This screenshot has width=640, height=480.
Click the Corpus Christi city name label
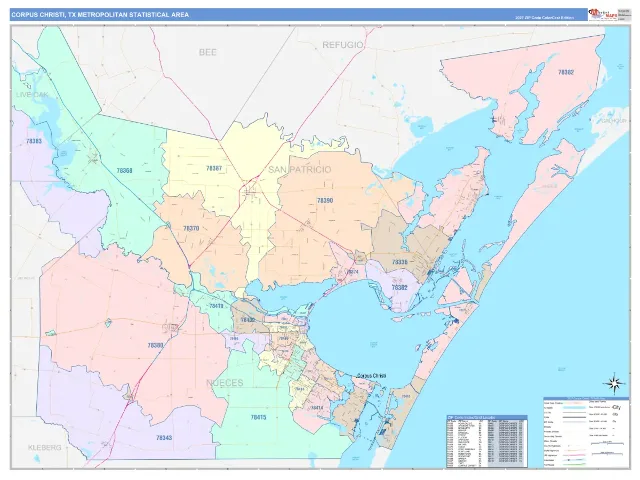[371, 376]
